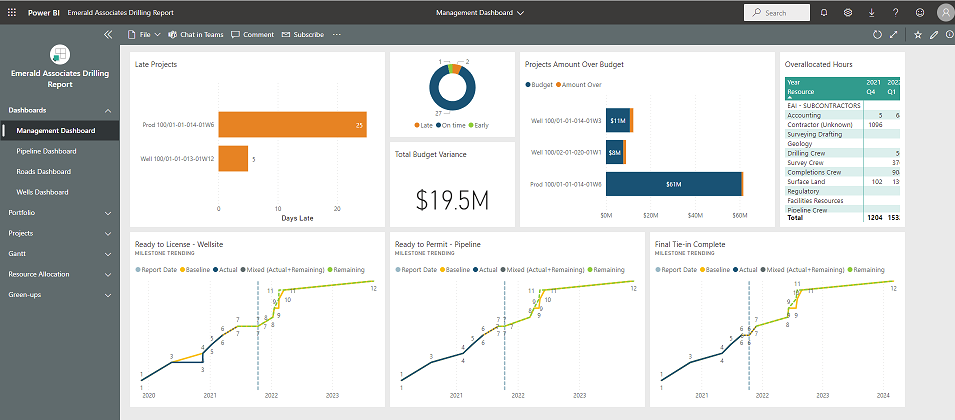Collapse the Dashboards section in sidebar

(107, 110)
